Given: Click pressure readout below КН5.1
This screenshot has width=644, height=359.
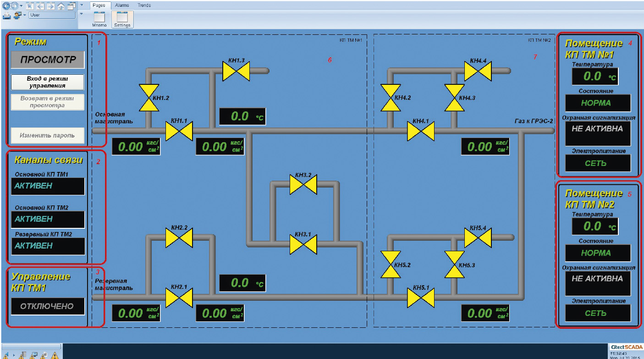Looking at the screenshot, I should [x=485, y=313].
